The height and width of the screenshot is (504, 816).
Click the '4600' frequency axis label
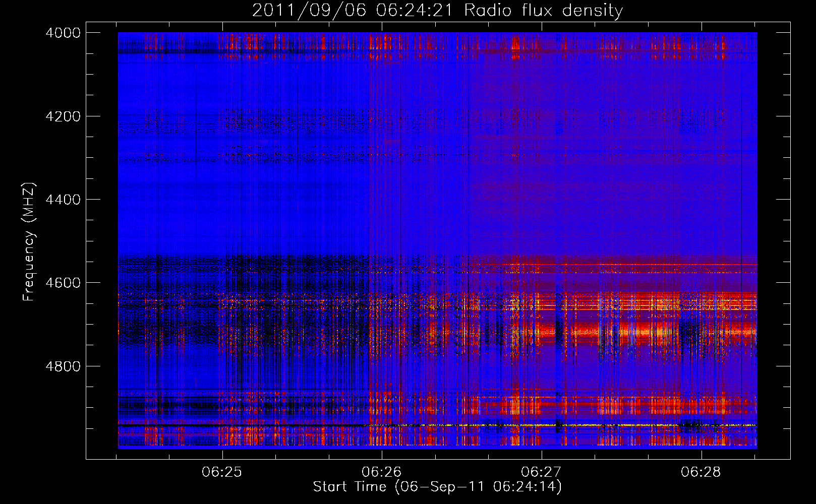(x=63, y=283)
